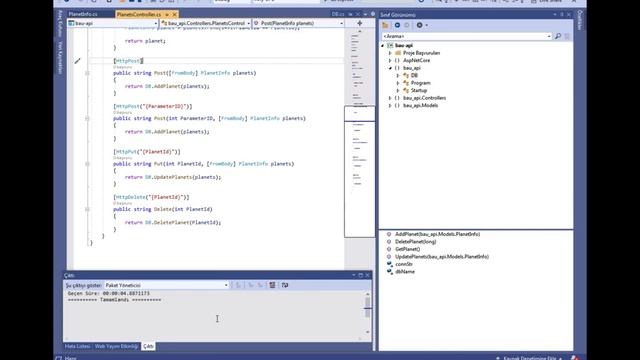The width and height of the screenshot is (640, 360).
Task: Click the Class View search magnifier icon
Action: click(x=558, y=36)
